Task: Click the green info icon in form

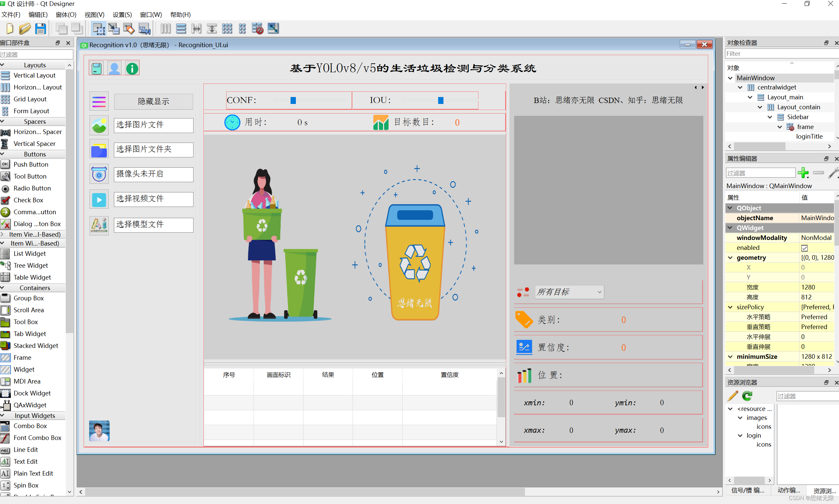Action: coord(132,69)
